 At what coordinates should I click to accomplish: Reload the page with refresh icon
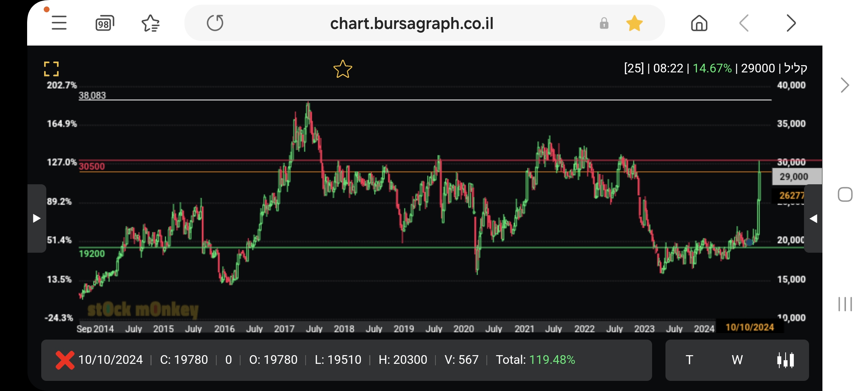(215, 23)
